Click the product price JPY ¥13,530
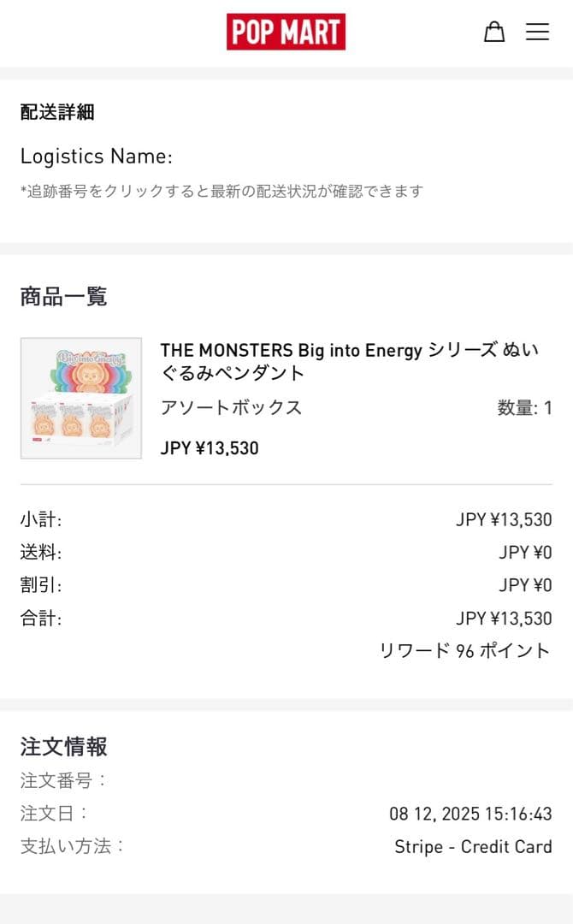Screen dimensions: 573x924 point(210,448)
